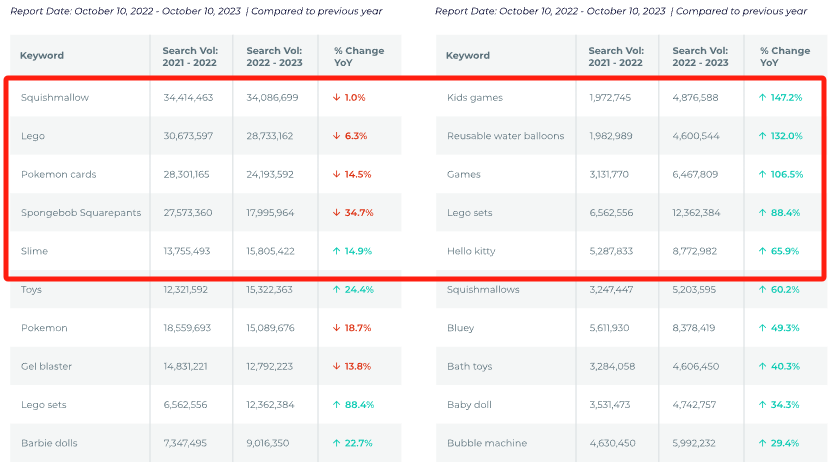Click the 132.0% change value

(786, 136)
